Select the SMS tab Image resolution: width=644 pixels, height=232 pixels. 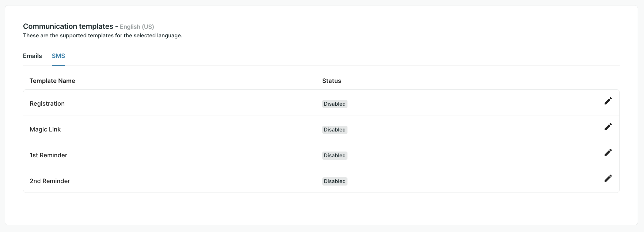(58, 56)
